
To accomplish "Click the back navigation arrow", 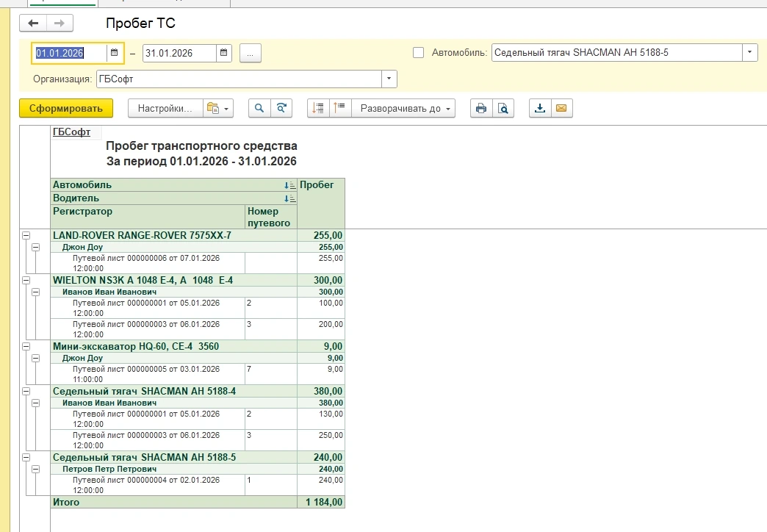I will (33, 24).
